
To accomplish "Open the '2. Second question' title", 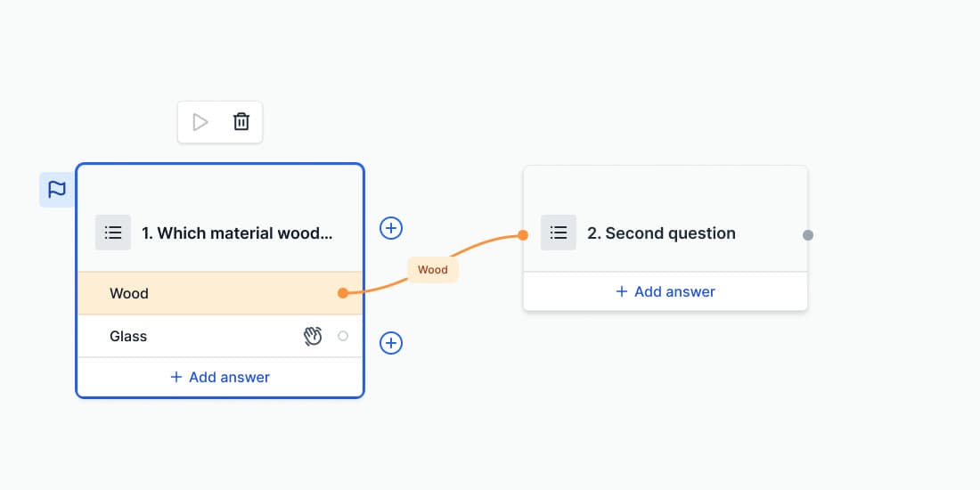I will tap(661, 233).
